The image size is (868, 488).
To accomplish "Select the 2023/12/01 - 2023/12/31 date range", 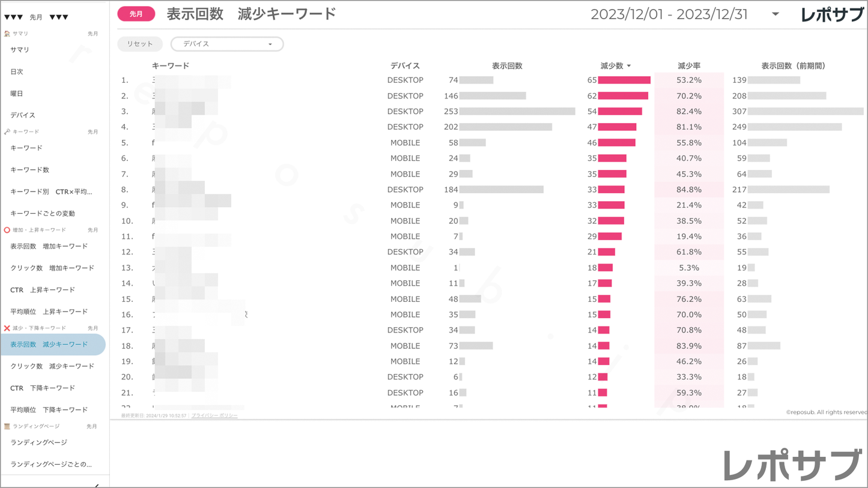I will (x=669, y=14).
